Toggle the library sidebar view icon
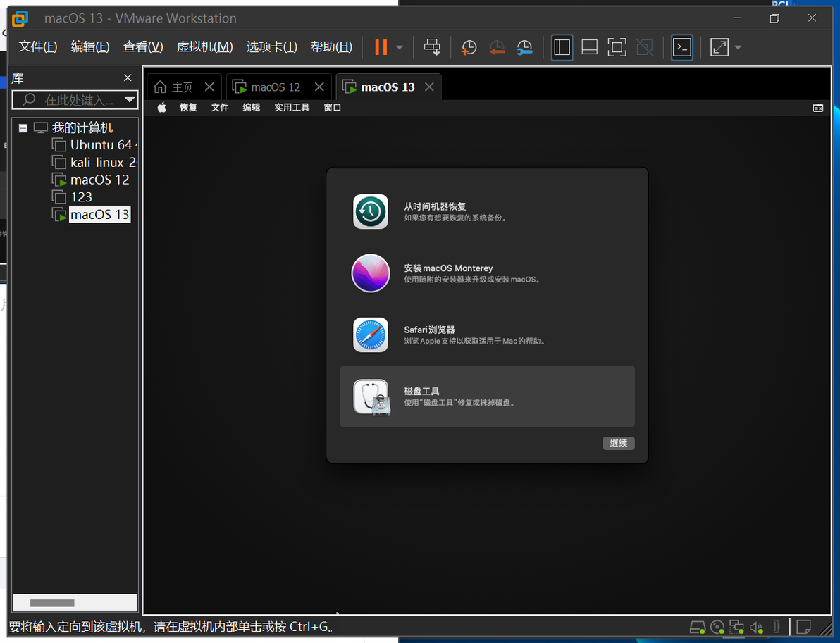The width and height of the screenshot is (840, 643). pyautogui.click(x=562, y=47)
